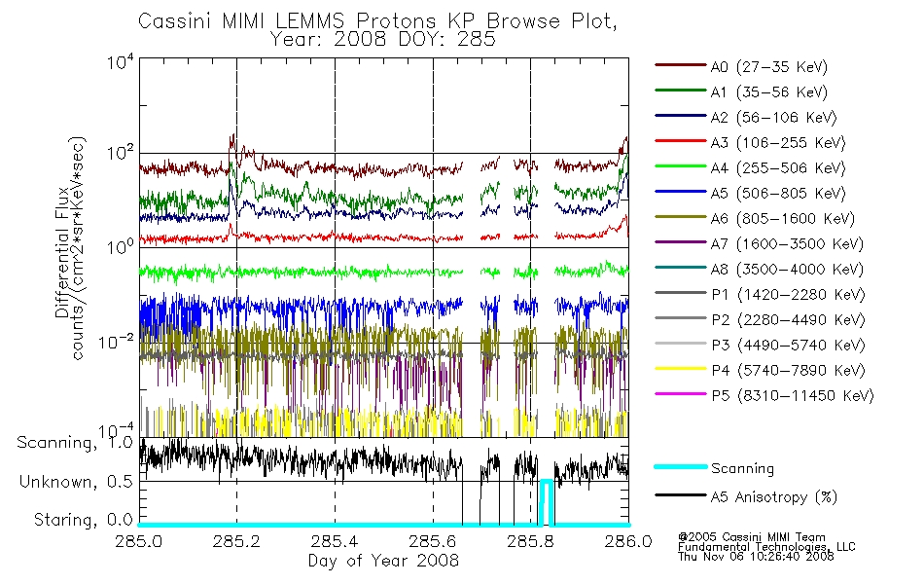The image size is (924, 584).
Task: Click the blue A5 legend line
Action: coord(681,191)
